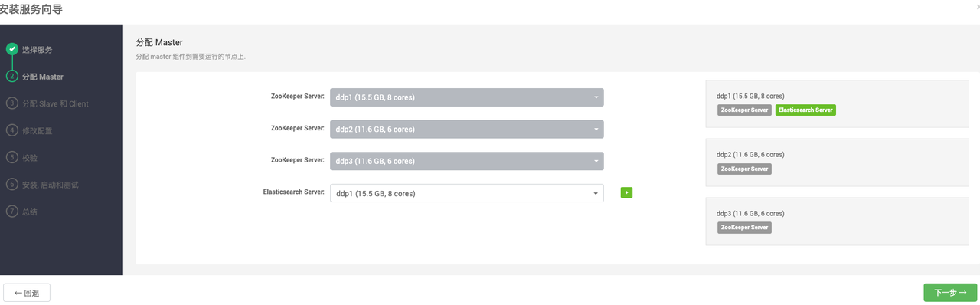Click the green checkmark step icon for 选择服务

12,49
